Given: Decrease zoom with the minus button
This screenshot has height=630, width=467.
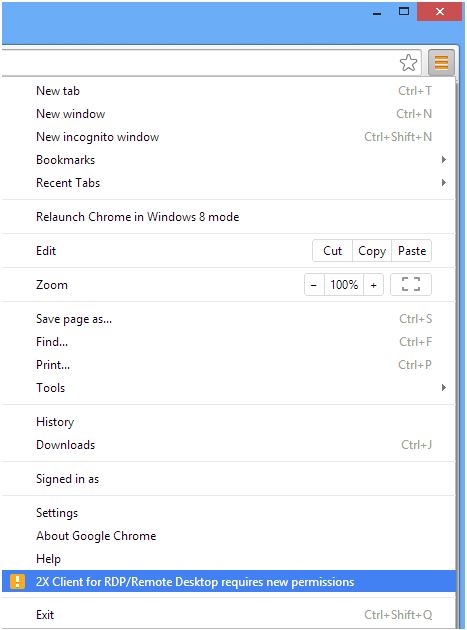Looking at the screenshot, I should click(x=314, y=284).
